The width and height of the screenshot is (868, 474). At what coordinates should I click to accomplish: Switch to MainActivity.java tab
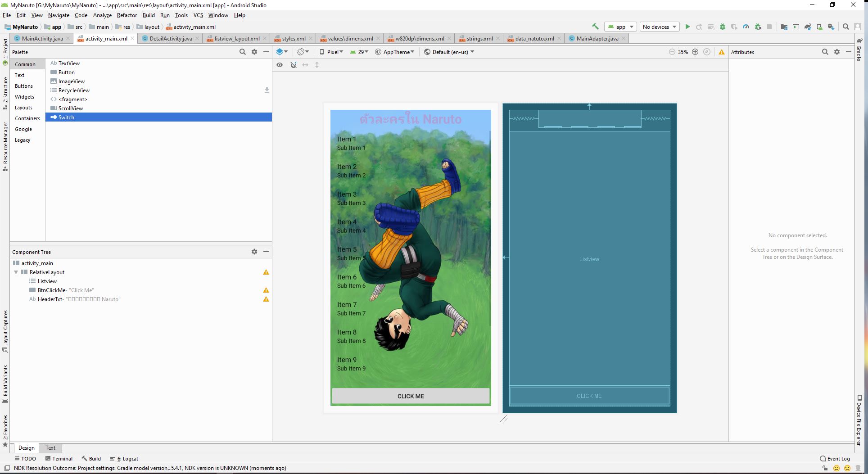point(42,38)
